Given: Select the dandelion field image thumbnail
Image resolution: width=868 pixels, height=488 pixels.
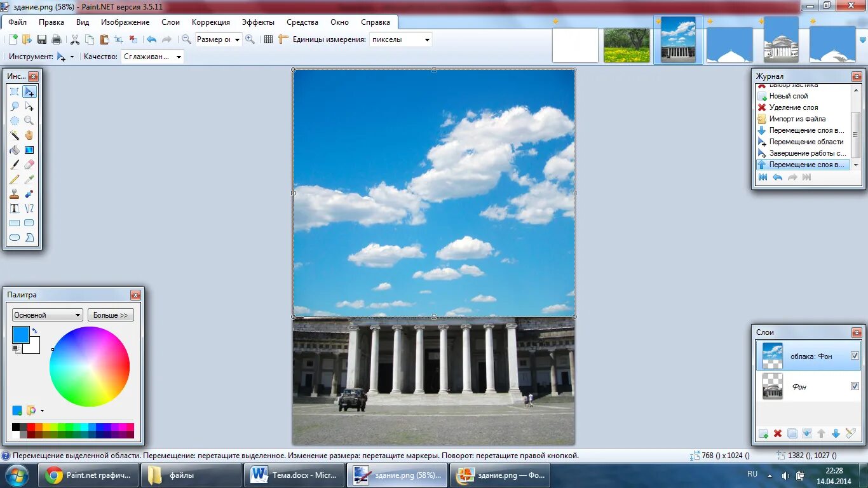Looking at the screenshot, I should [x=627, y=45].
